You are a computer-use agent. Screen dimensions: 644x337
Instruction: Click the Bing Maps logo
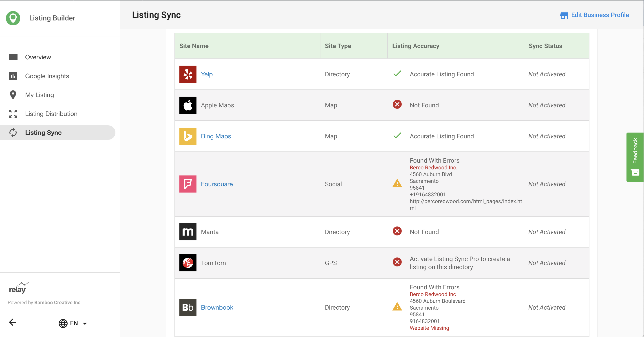pos(188,136)
